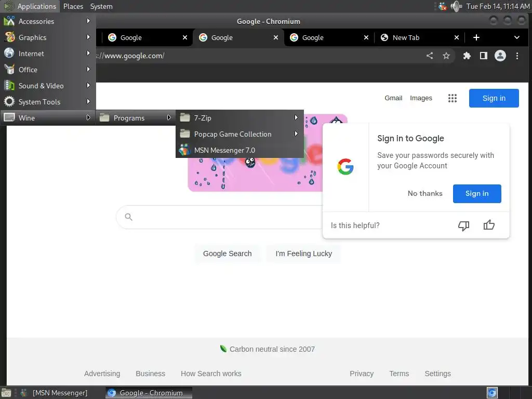Open the Graphics submenu
This screenshot has width=532, height=399.
click(48, 37)
